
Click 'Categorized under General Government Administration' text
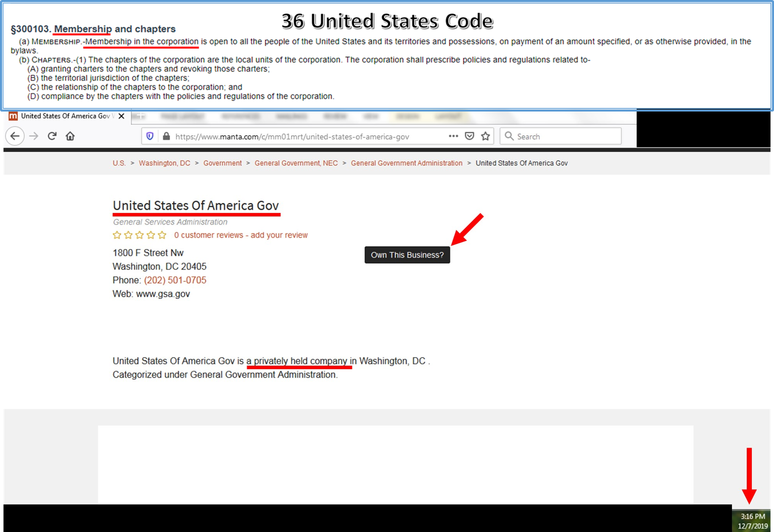(x=225, y=375)
